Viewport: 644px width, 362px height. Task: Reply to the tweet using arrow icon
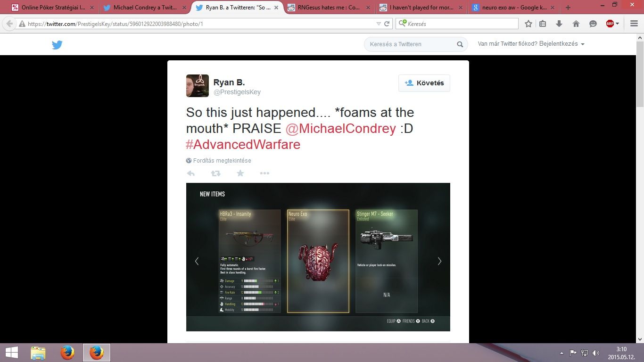191,173
